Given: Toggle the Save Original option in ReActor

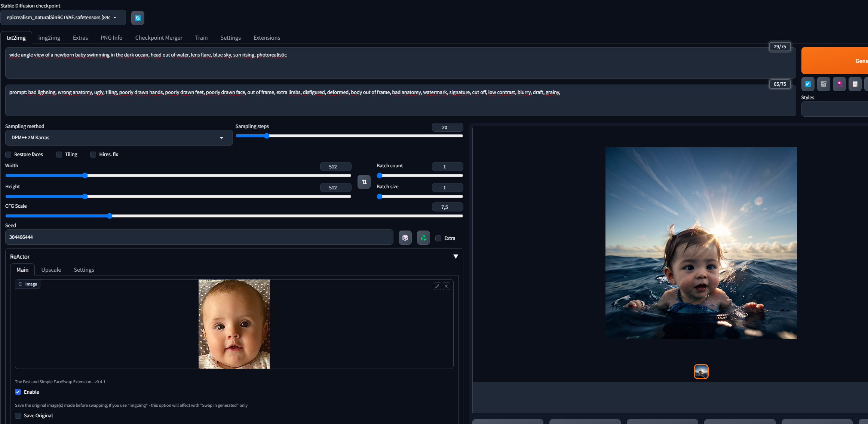Looking at the screenshot, I should pos(18,415).
